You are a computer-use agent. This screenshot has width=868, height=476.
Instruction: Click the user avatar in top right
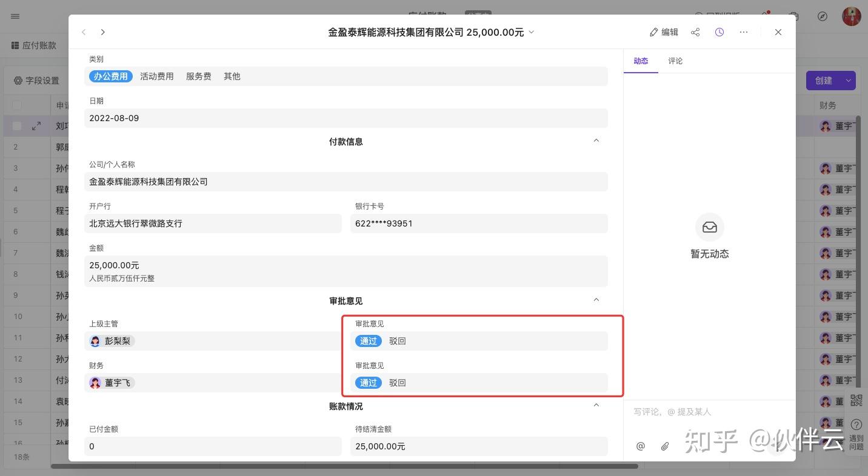(852, 16)
